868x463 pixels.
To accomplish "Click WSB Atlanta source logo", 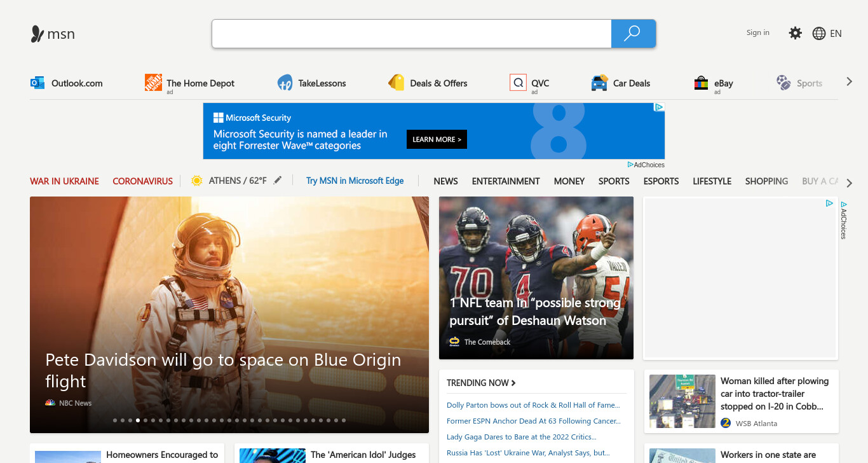I will [x=726, y=423].
